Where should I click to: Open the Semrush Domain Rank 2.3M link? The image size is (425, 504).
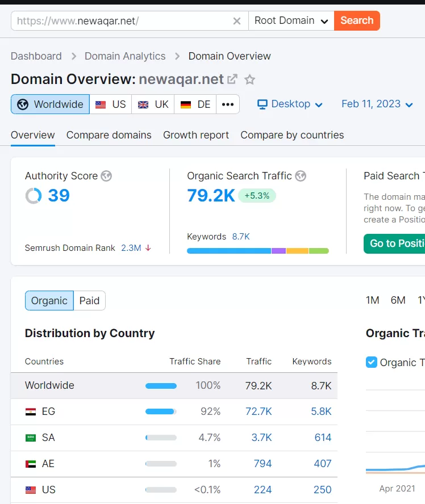coord(131,248)
